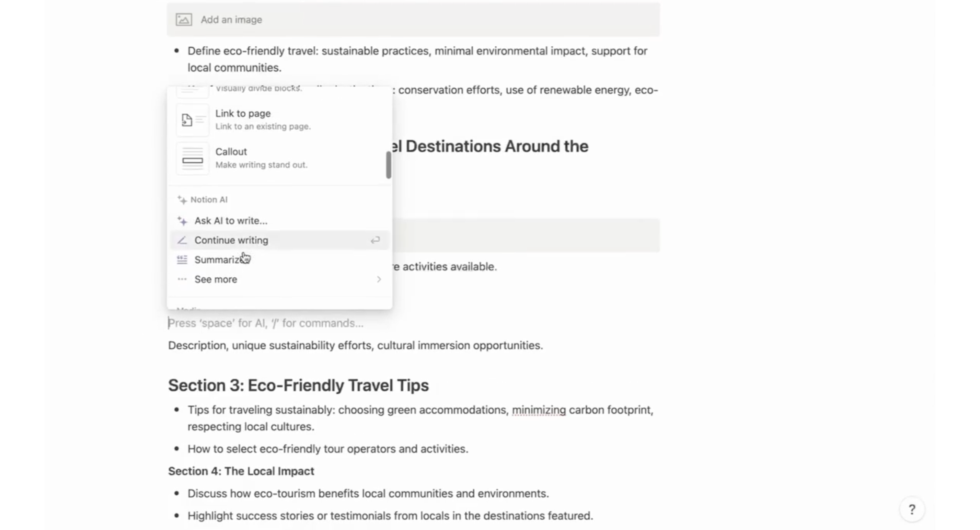This screenshot has width=980, height=530.
Task: Click the Callout block icon
Action: coord(193,159)
